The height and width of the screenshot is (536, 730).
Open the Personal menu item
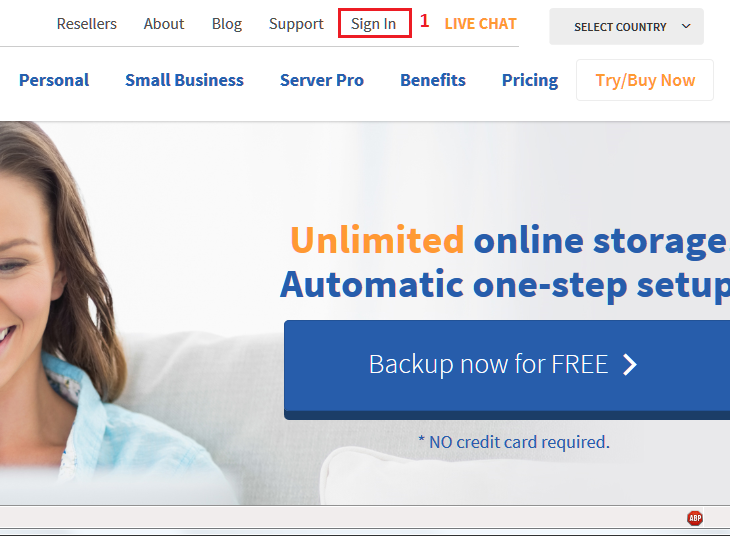54,80
